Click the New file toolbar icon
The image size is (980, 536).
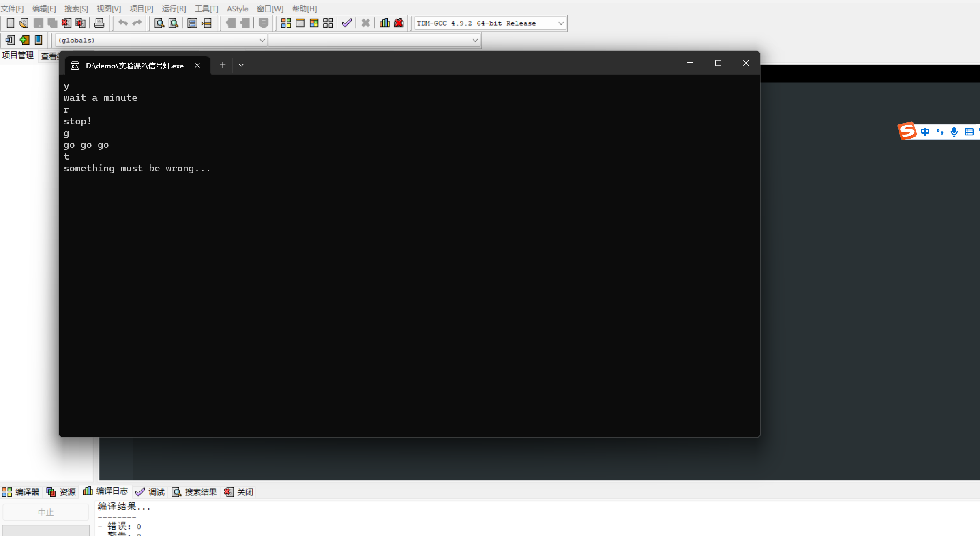pos(11,23)
